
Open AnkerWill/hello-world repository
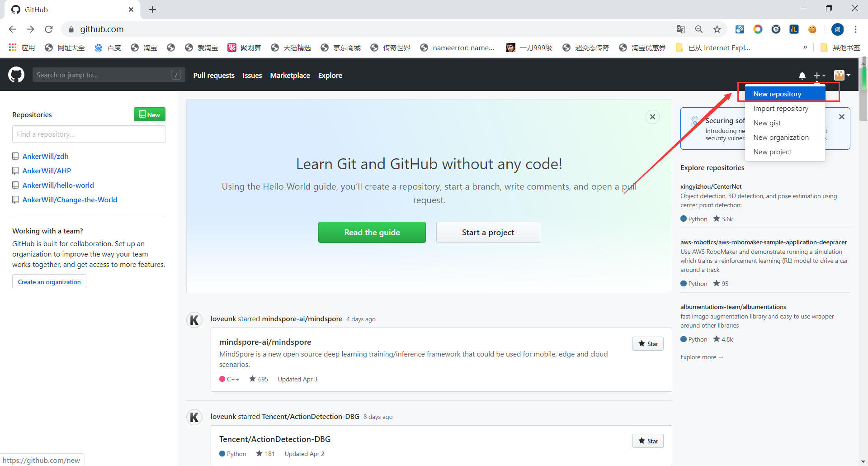(x=58, y=185)
